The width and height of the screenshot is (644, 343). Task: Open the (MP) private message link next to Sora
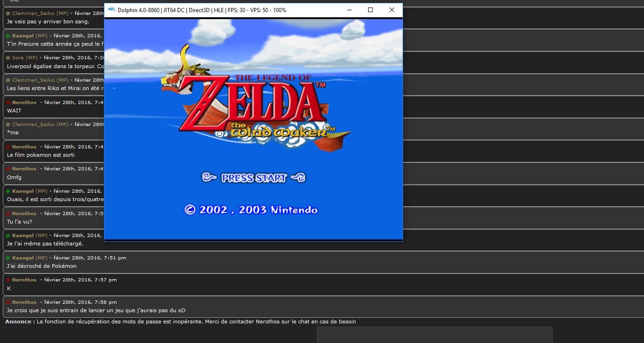(x=32, y=58)
